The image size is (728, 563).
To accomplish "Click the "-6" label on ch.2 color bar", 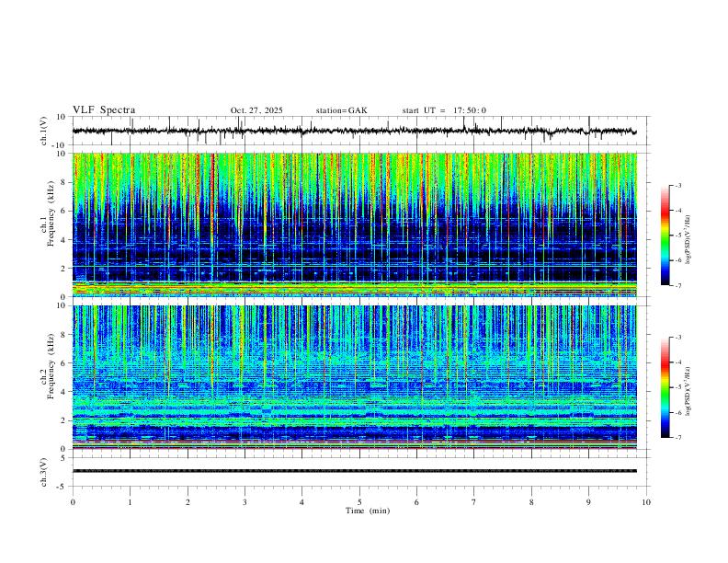I will pyautogui.click(x=677, y=412).
